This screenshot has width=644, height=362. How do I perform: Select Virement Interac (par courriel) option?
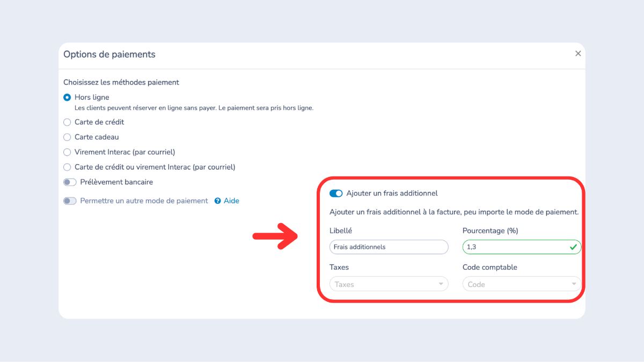[67, 152]
